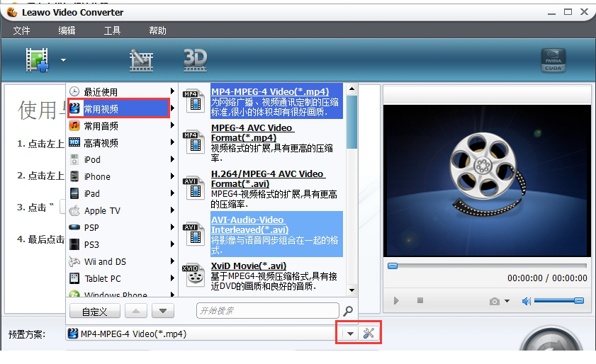Click the move-up arrow button beside 自定义
Image resolution: width=596 pixels, height=364 pixels.
(x=136, y=311)
